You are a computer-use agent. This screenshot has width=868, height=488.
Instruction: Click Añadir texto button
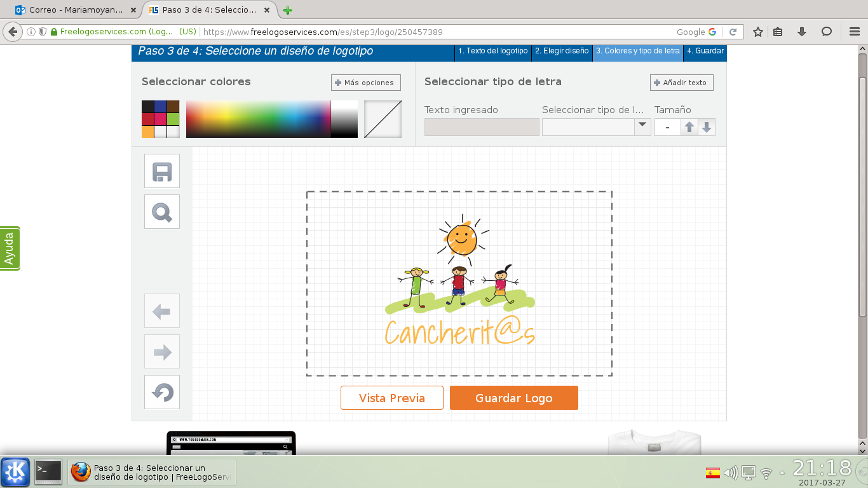pos(682,83)
